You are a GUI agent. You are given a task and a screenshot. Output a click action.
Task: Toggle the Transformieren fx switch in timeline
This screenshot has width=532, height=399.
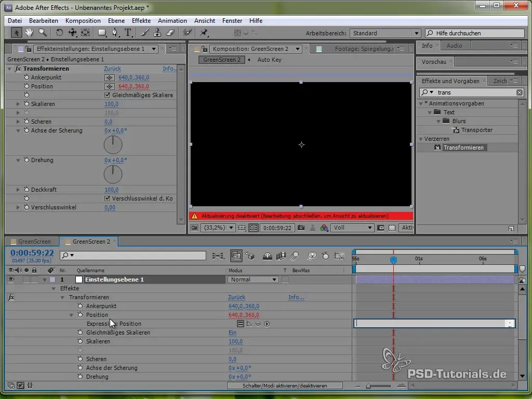[11, 297]
